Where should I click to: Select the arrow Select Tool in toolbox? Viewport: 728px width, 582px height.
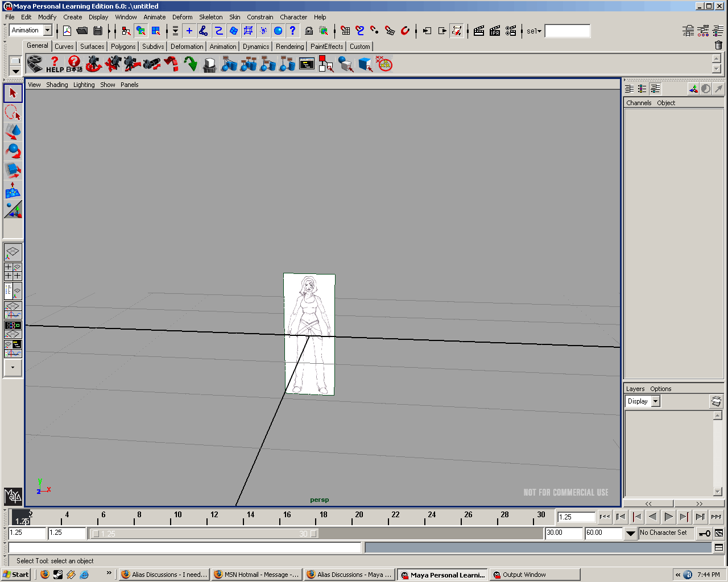coord(13,93)
